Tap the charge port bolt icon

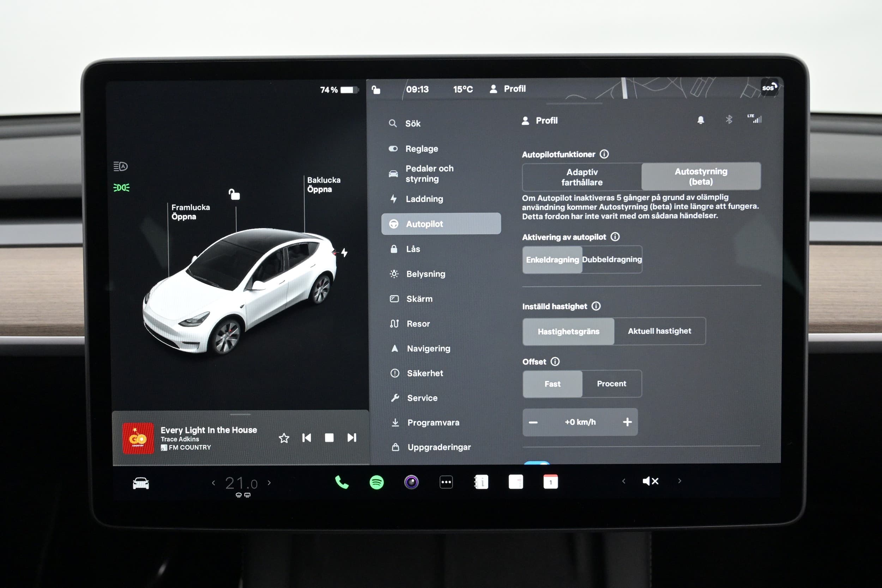pos(344,252)
